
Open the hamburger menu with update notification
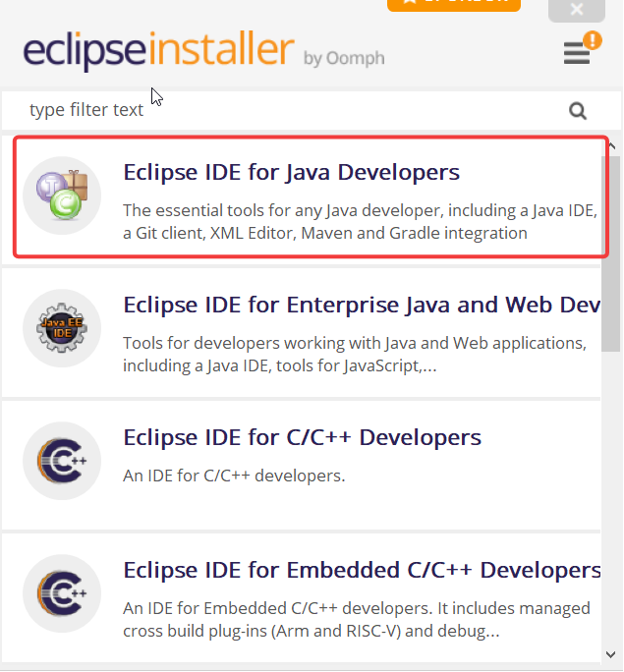577,54
